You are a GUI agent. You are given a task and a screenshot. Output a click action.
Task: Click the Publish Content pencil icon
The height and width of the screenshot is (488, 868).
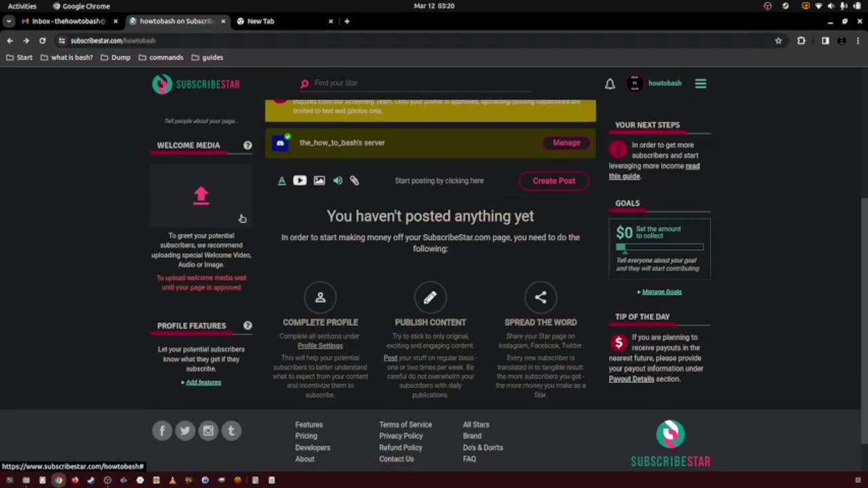coord(430,297)
